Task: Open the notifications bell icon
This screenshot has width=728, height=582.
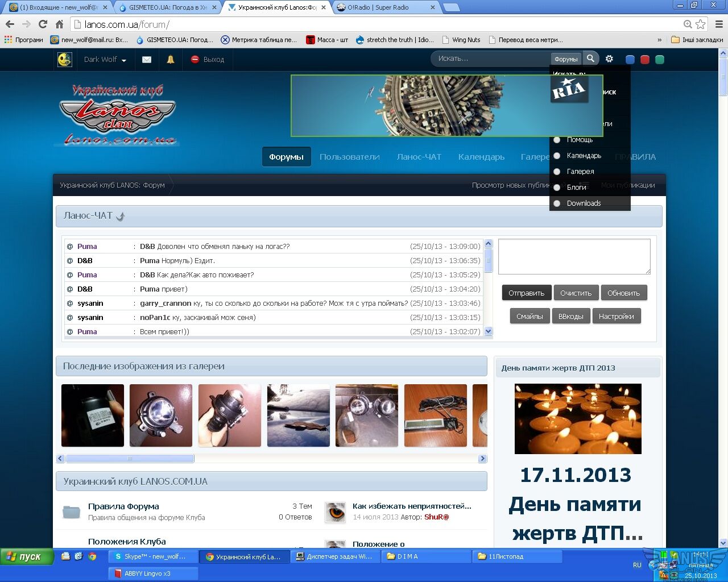Action: pyautogui.click(x=170, y=60)
